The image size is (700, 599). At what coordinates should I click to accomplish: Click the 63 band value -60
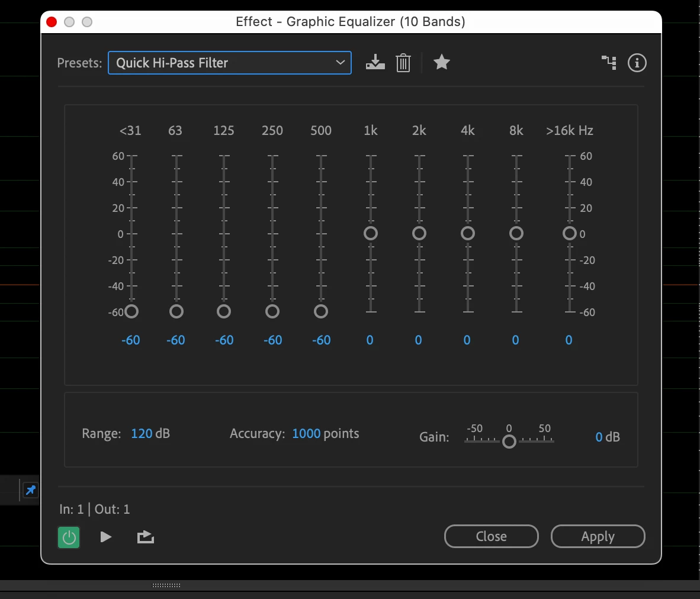pyautogui.click(x=176, y=340)
